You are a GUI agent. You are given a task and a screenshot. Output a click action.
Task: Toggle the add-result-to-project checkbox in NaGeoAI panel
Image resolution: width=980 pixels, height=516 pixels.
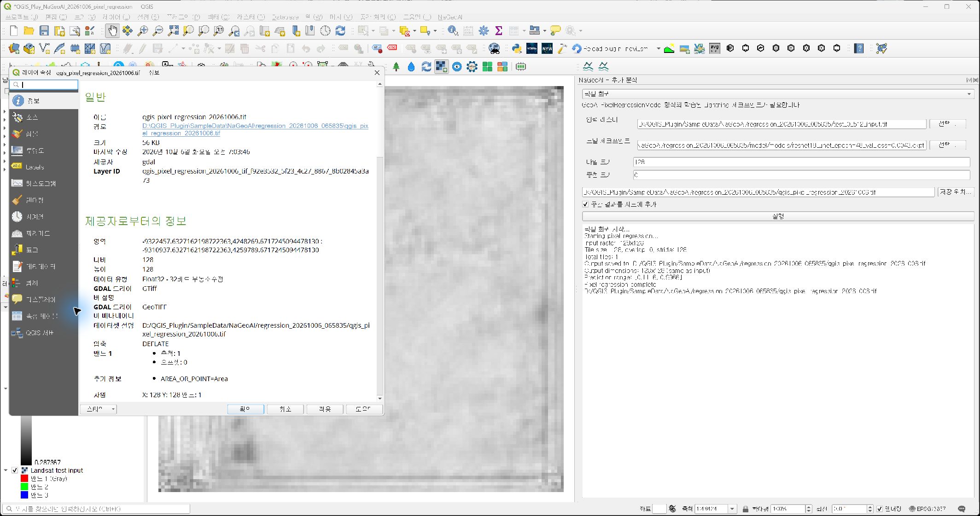586,204
